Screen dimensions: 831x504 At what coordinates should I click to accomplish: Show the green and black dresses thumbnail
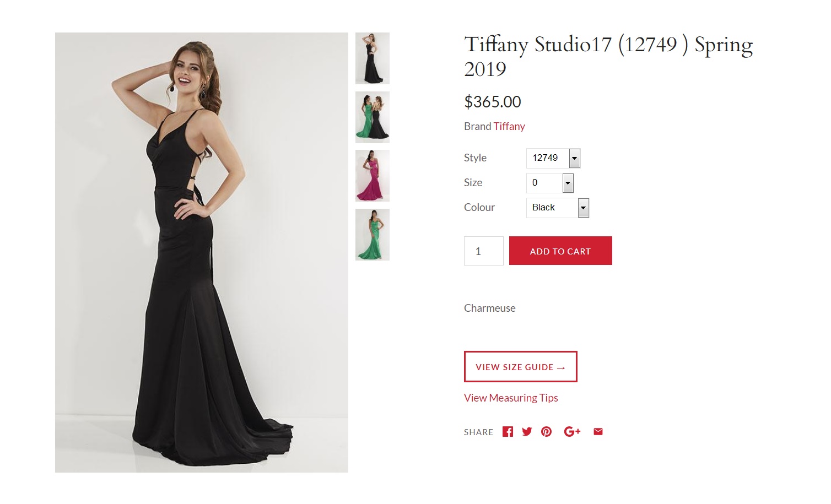373,117
